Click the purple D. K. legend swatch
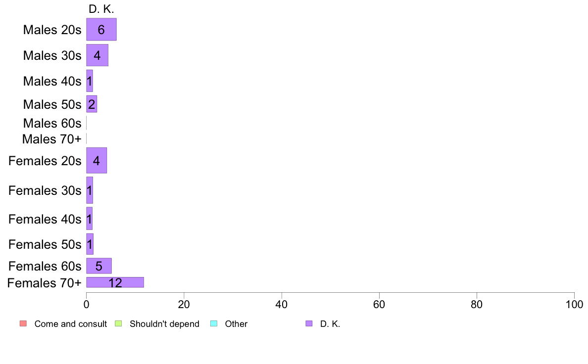This screenshot has width=588, height=364. pyautogui.click(x=309, y=323)
